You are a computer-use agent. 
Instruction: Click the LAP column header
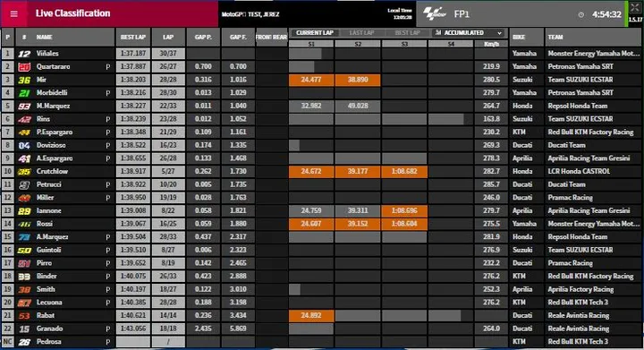[168, 37]
